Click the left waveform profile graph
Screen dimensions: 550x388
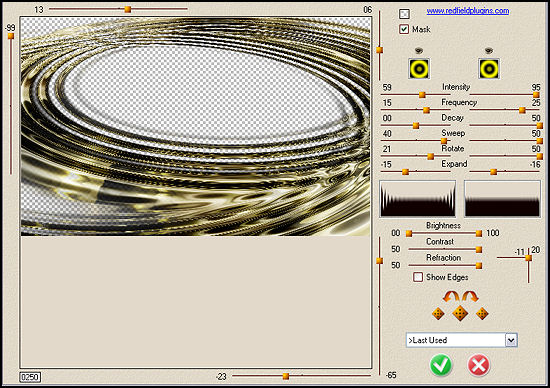pyautogui.click(x=418, y=199)
